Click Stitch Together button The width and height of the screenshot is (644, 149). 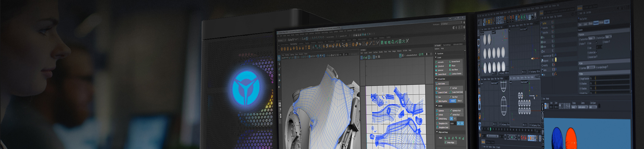coord(442,101)
